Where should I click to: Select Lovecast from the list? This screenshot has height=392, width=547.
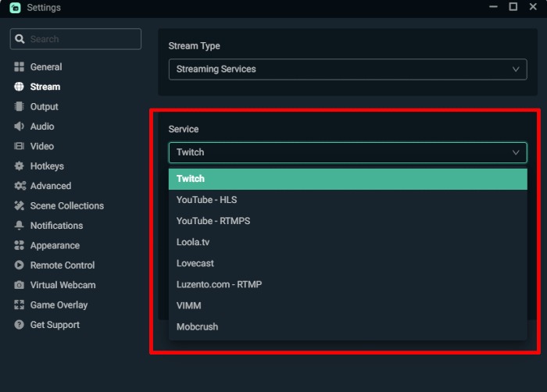pos(348,263)
